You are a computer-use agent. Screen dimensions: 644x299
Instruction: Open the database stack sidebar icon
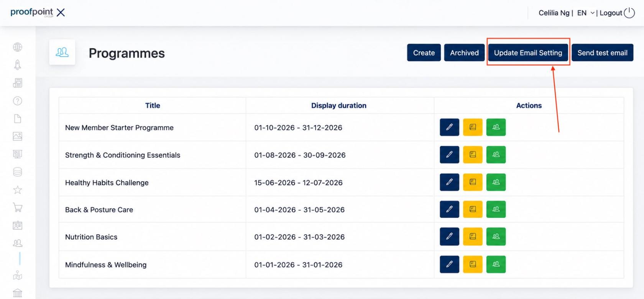pyautogui.click(x=17, y=172)
